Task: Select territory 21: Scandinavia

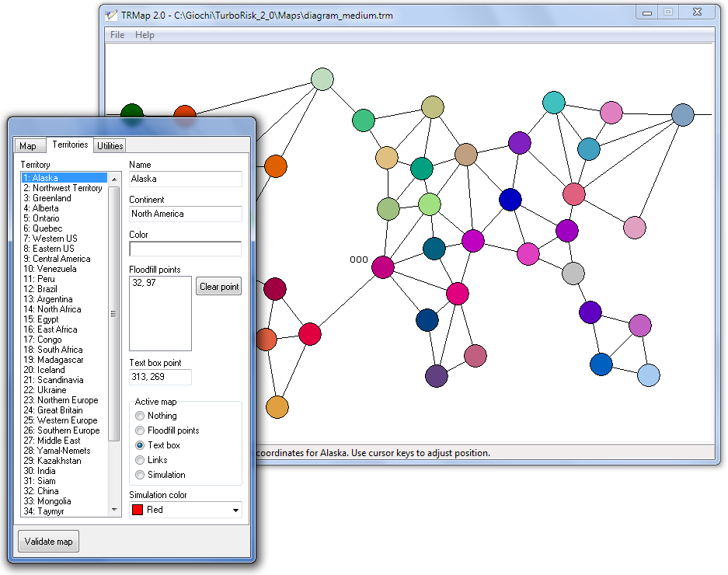Action: click(64, 380)
